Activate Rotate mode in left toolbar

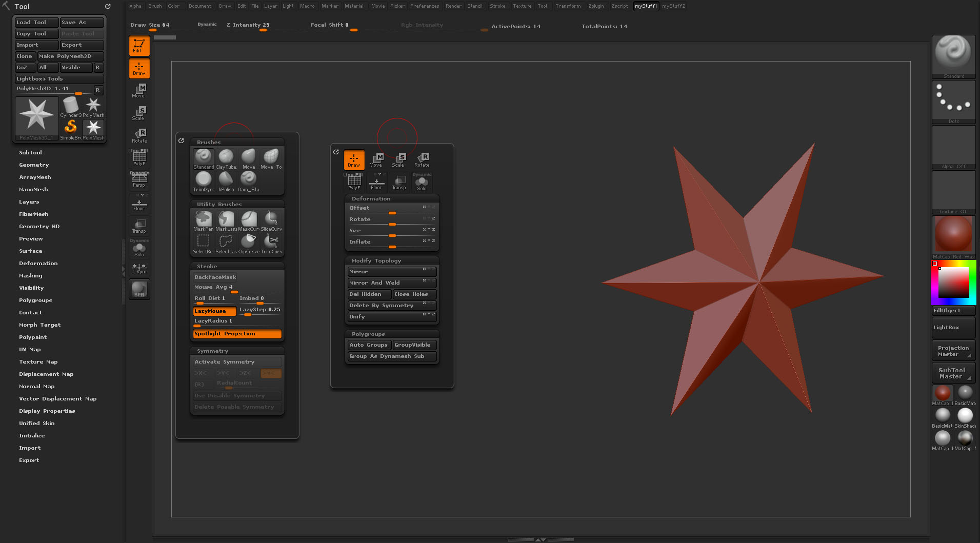tap(139, 135)
